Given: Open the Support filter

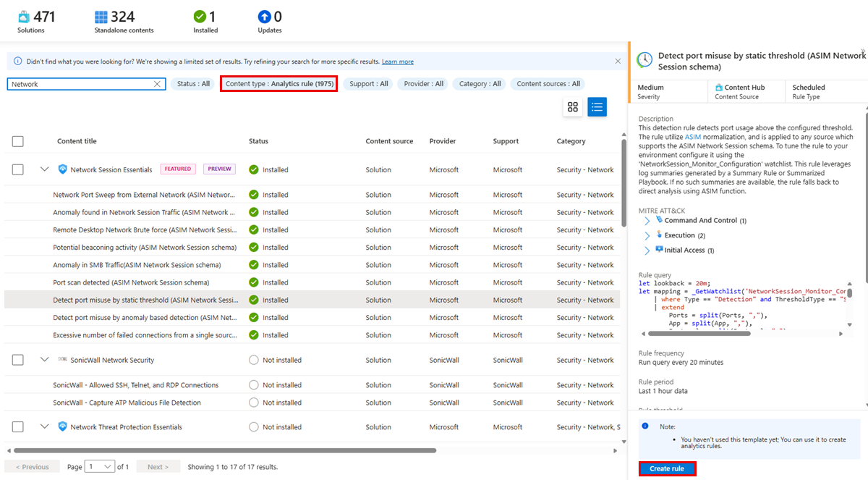Looking at the screenshot, I should 369,84.
